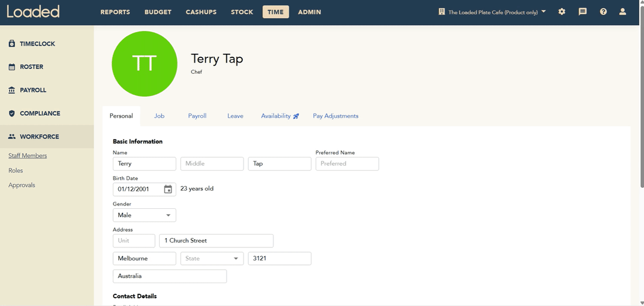644x306 pixels.
Task: Click the building icon beside venue name
Action: pyautogui.click(x=441, y=12)
